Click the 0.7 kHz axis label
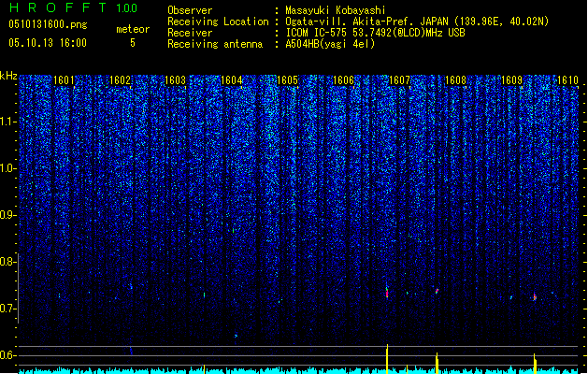This screenshot has width=588, height=374. (x=8, y=309)
